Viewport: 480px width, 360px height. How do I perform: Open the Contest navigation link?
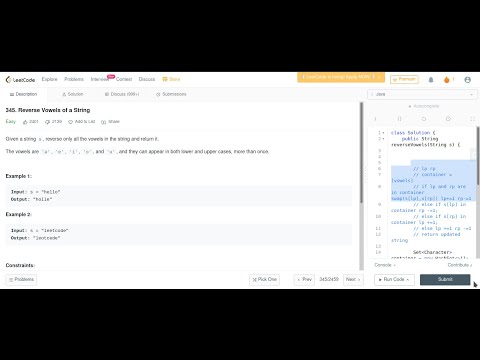coord(124,79)
